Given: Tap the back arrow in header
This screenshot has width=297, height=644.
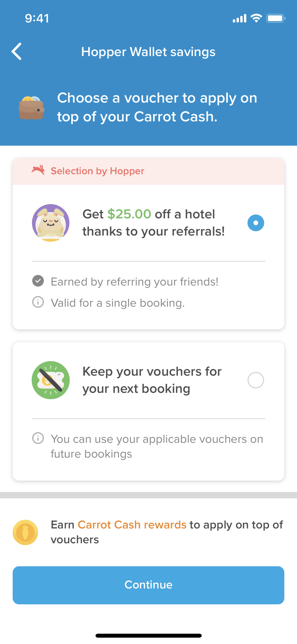Looking at the screenshot, I should point(17,51).
